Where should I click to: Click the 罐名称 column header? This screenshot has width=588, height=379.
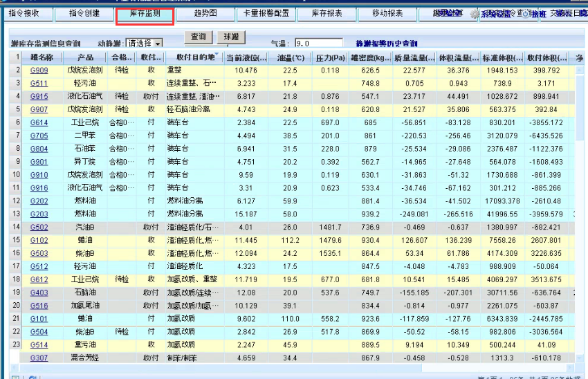42,57
